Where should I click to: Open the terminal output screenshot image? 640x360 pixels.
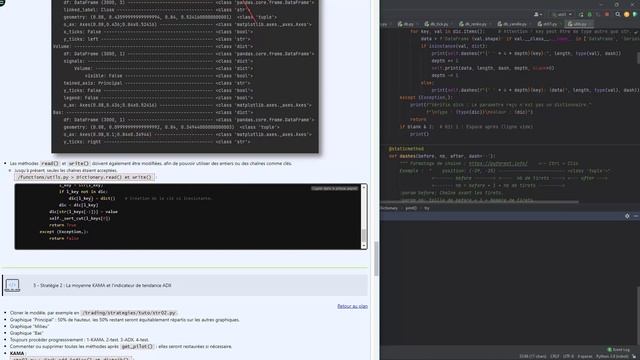coord(185,76)
